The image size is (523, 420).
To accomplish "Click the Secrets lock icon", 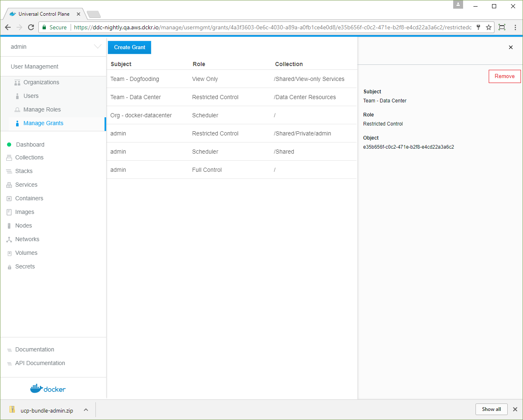I will coord(9,267).
